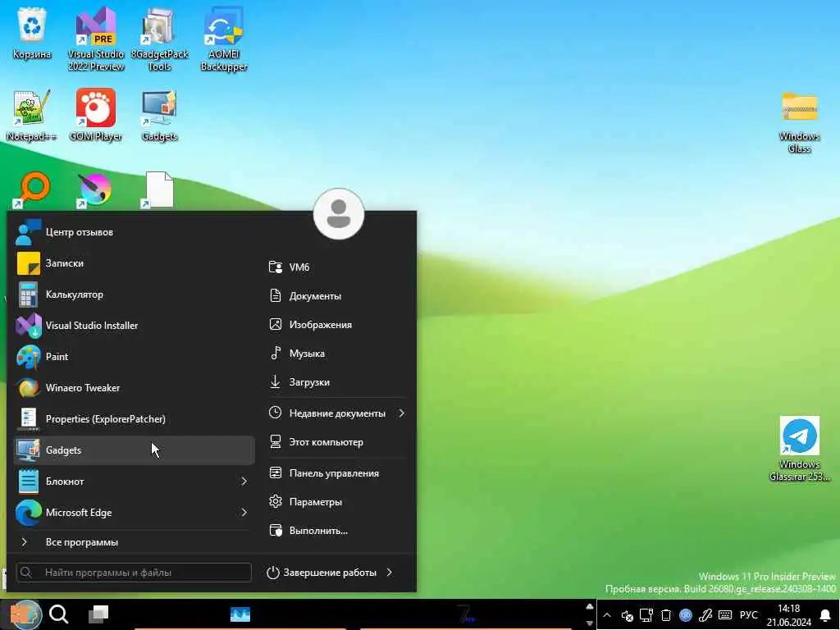Click the taskbar scroll down arrow

click(x=589, y=623)
